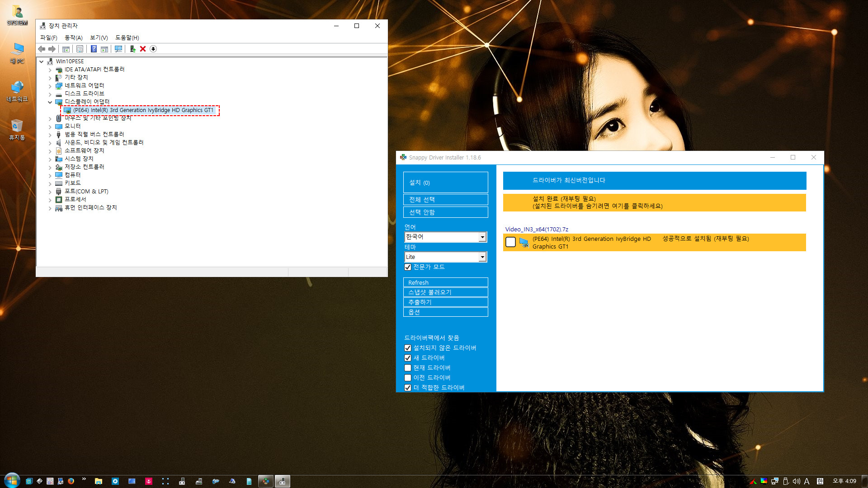Select the 포트(COM & LPT) tree item
Screen dimensions: 868x488
pos(86,192)
